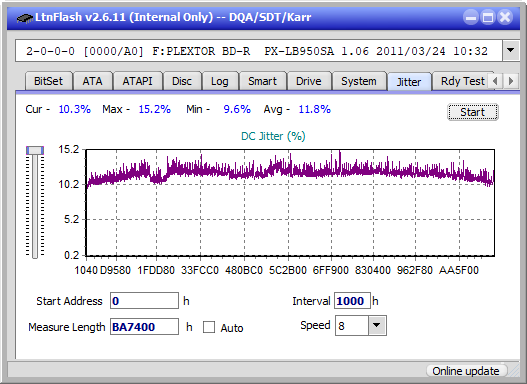Select the Jitter tab
This screenshot has height=384, width=527.
click(x=409, y=82)
